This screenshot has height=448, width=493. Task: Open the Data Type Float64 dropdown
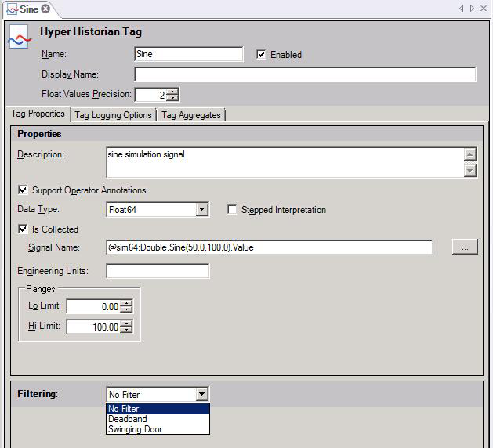pyautogui.click(x=201, y=210)
